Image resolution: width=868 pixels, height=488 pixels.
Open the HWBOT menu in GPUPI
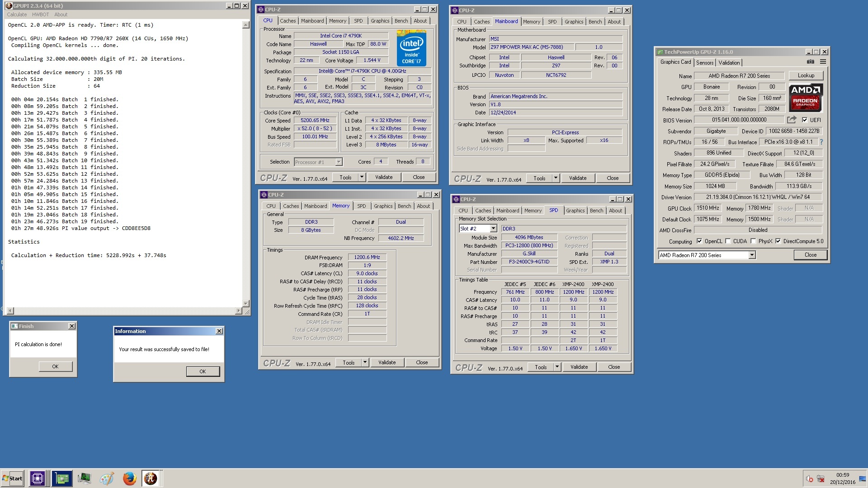click(40, 14)
